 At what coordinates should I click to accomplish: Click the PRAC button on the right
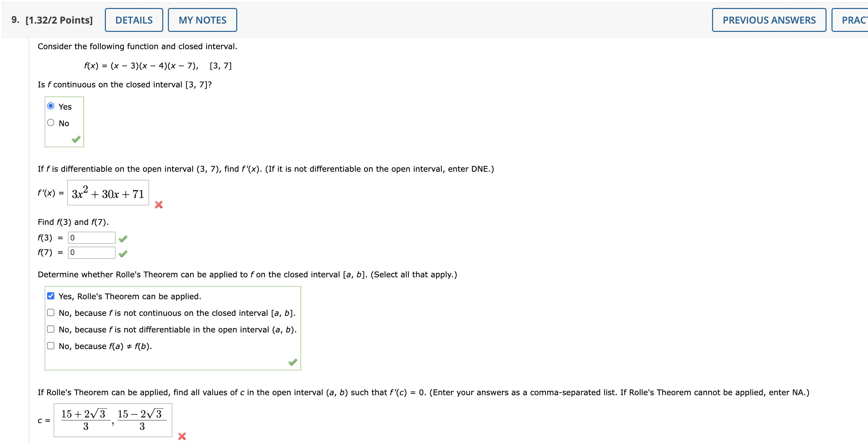(855, 20)
